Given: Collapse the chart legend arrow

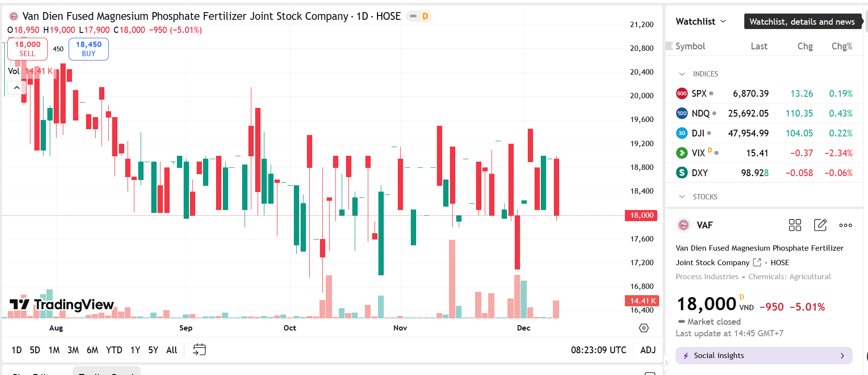Looking at the screenshot, I should (x=17, y=88).
